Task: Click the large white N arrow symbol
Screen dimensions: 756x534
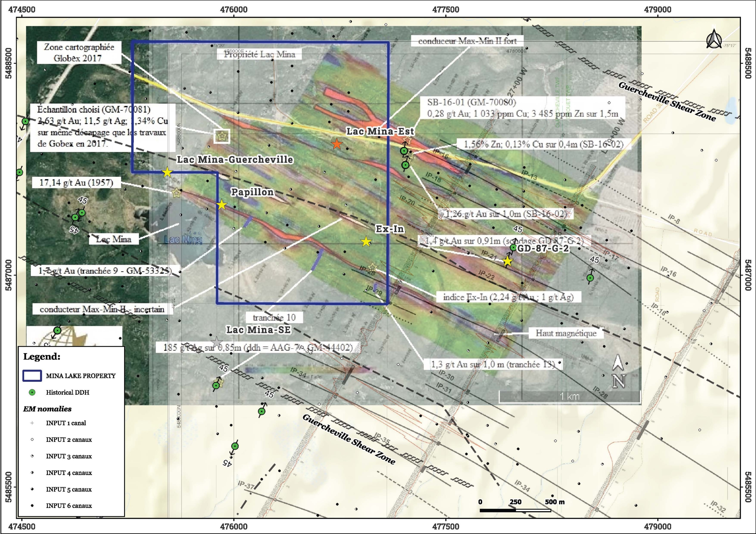Action: [618, 371]
